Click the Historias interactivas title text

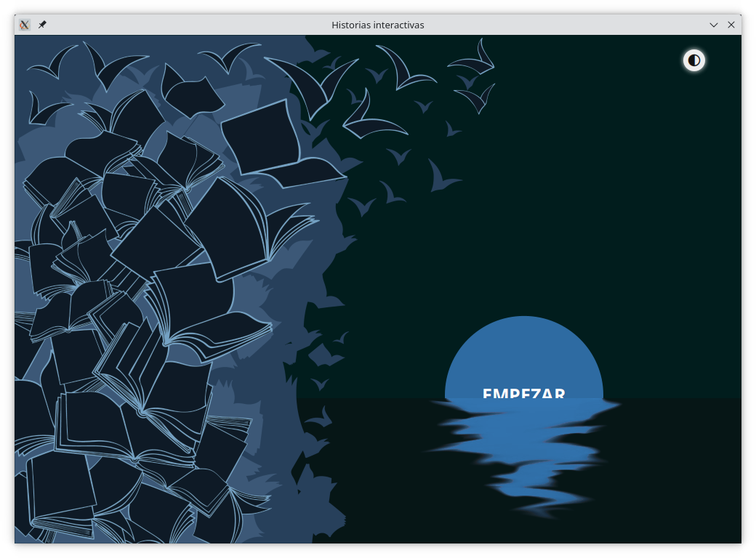[377, 25]
